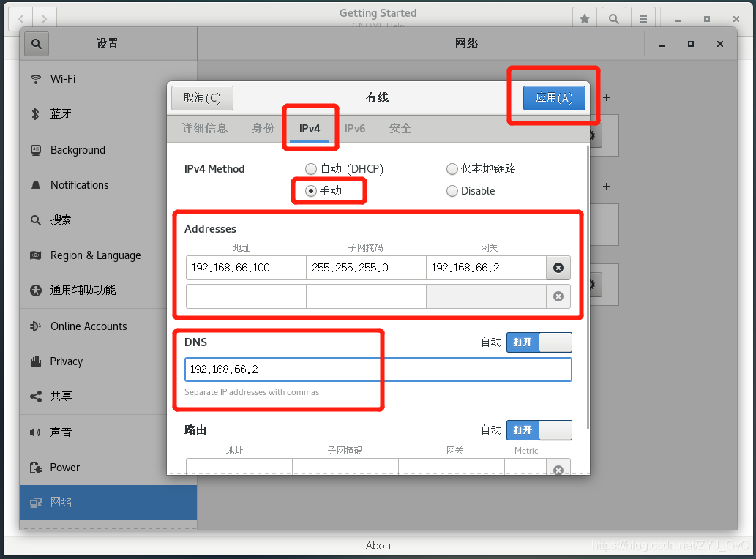The width and height of the screenshot is (756, 559).
Task: Delete the 192.168.66.100 address row
Action: click(558, 268)
